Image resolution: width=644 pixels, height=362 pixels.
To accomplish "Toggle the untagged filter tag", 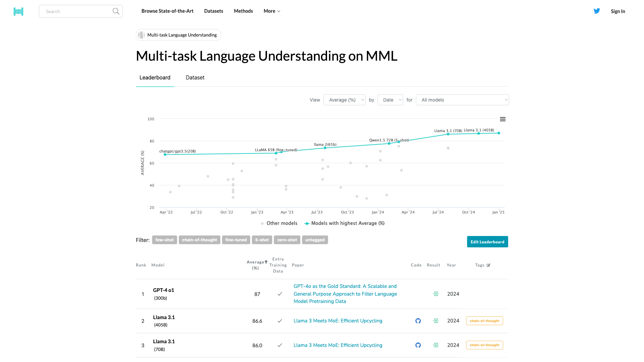I will [315, 240].
